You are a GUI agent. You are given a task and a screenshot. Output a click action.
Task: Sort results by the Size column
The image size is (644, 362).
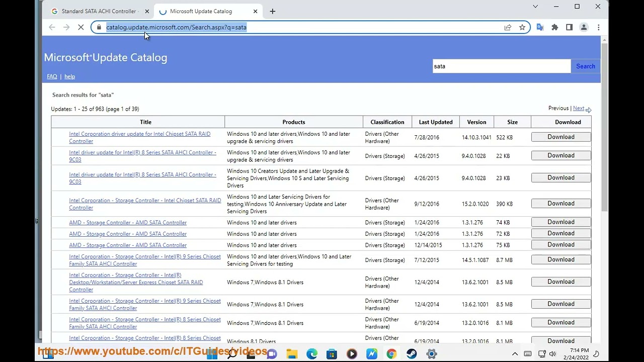pos(512,122)
